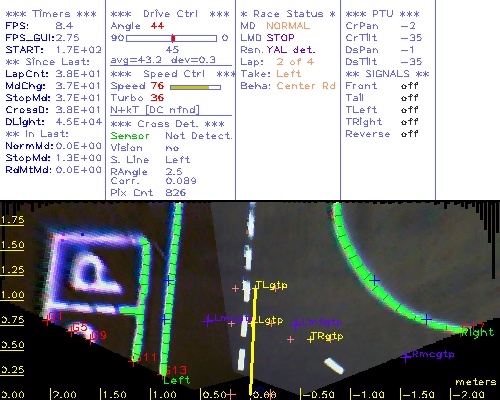
Task: Click the Timers section header
Action: (51, 14)
